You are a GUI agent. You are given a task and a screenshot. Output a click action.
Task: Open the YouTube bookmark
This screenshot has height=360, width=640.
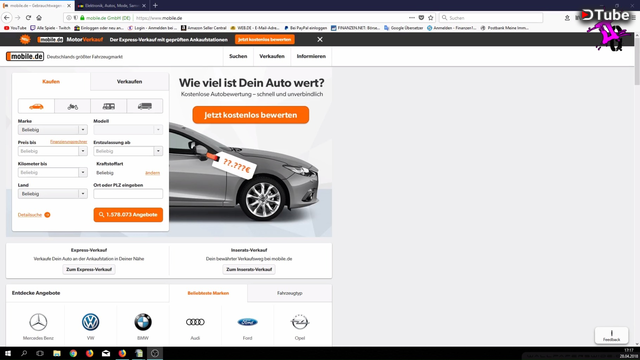click(x=15, y=28)
